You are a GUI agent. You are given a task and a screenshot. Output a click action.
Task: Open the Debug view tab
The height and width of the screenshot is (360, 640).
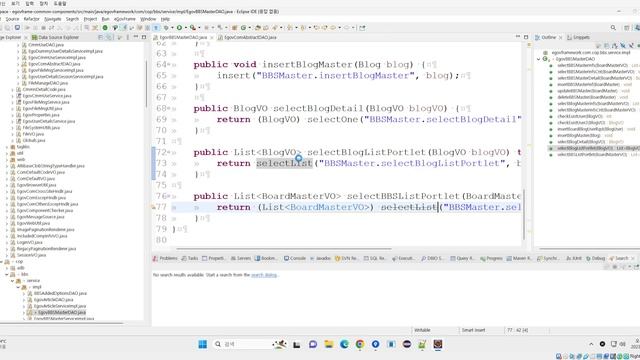point(596,258)
